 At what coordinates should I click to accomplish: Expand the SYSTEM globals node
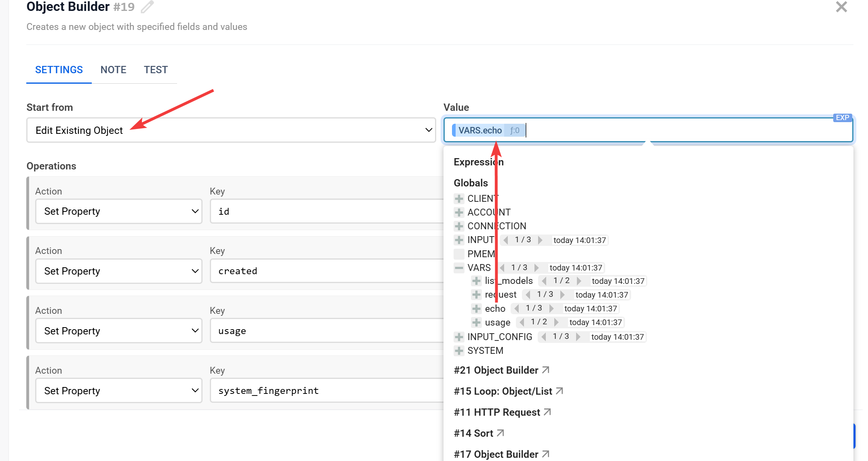click(x=459, y=351)
